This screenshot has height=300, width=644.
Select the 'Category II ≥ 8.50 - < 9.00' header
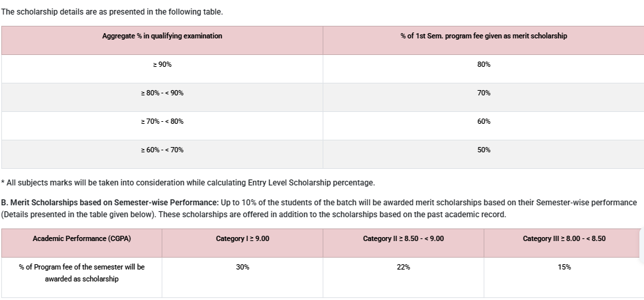403,238
